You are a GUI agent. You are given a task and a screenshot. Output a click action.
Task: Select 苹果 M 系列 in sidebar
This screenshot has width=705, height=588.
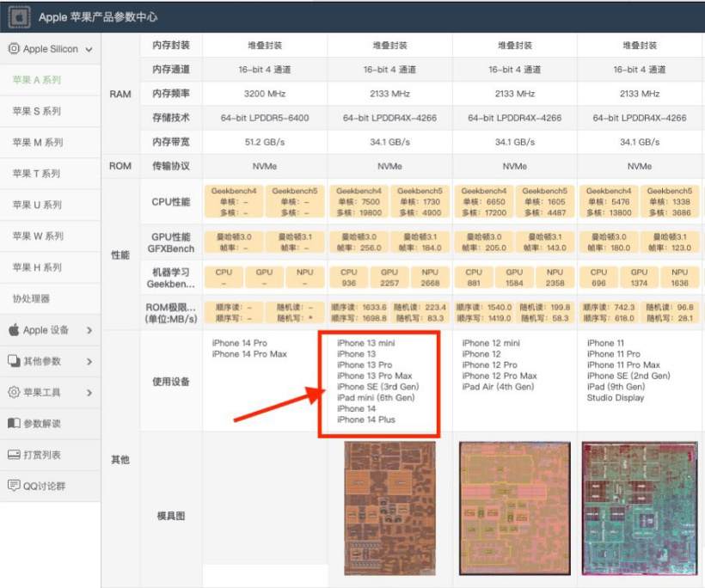36,143
